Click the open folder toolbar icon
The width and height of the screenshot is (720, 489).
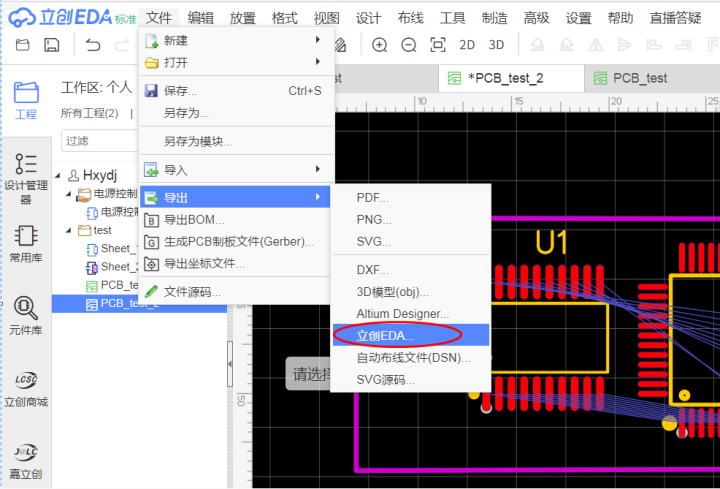tap(22, 45)
